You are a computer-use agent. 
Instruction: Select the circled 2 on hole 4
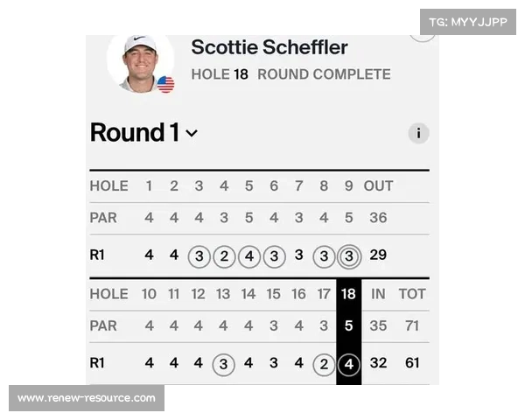pos(224,256)
